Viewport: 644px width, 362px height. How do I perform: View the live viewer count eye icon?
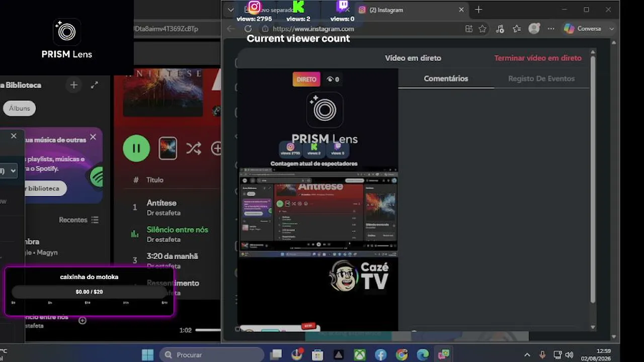[x=330, y=79]
